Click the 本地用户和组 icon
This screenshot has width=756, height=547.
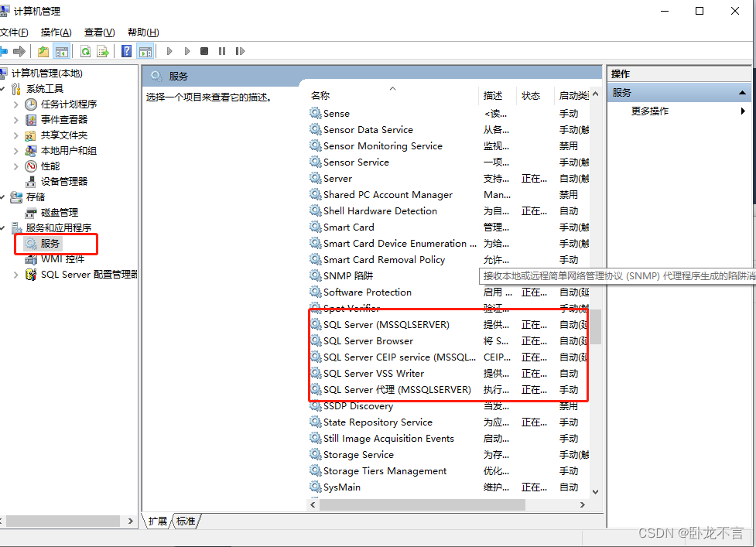click(x=31, y=151)
